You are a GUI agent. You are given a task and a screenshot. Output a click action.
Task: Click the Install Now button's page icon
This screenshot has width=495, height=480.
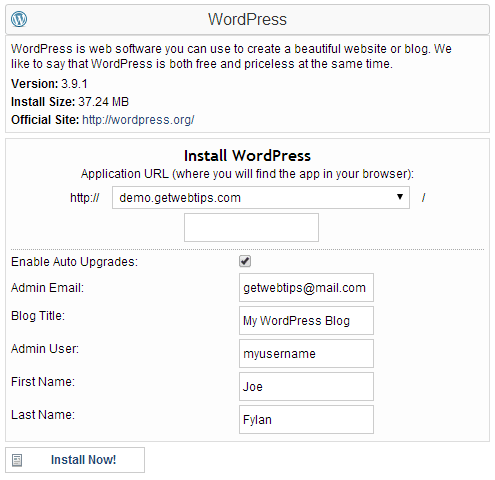(17, 460)
